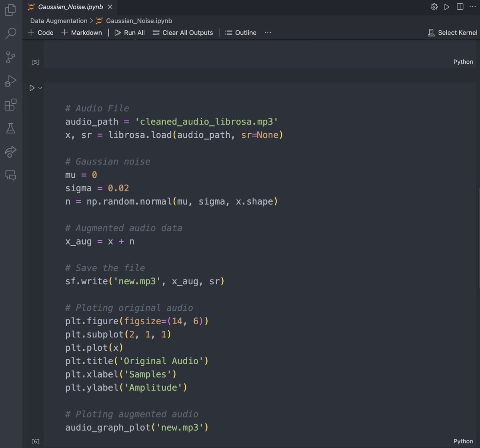Screen dimensions: 480x448
Task: Close the Gaussian_Noise.ipynb tab
Action: click(110, 7)
